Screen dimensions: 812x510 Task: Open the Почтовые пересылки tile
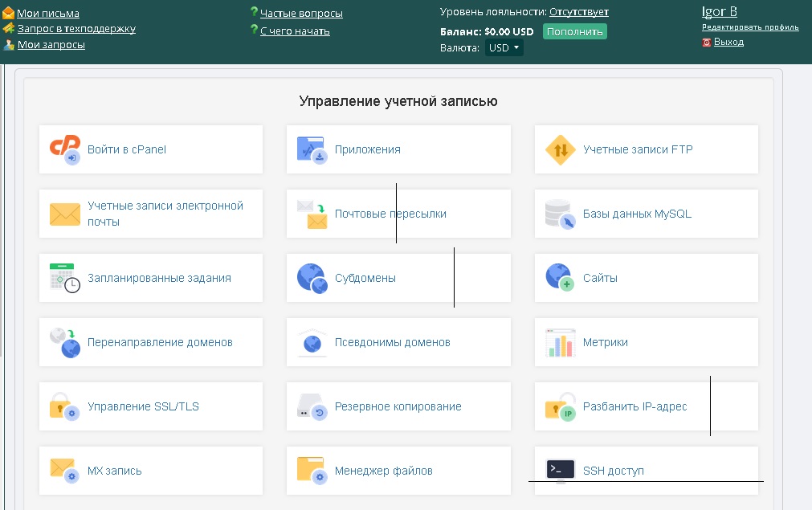pyautogui.click(x=398, y=214)
